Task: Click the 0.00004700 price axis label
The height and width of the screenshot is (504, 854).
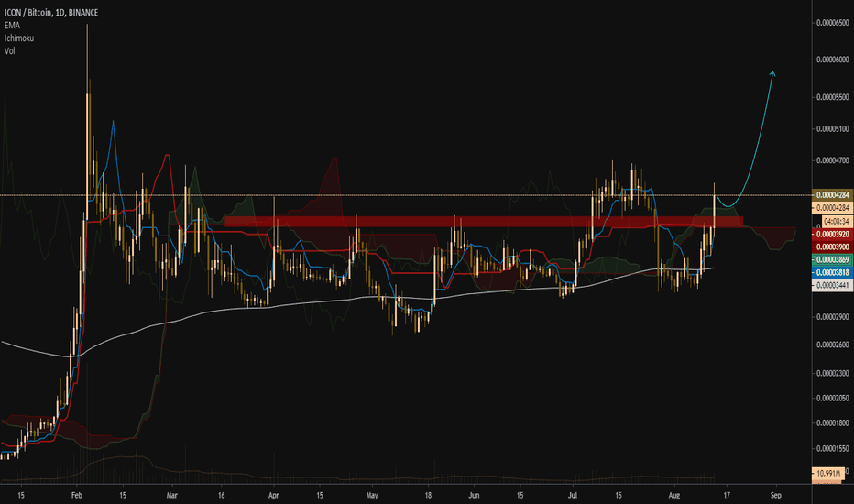Action: 832,160
